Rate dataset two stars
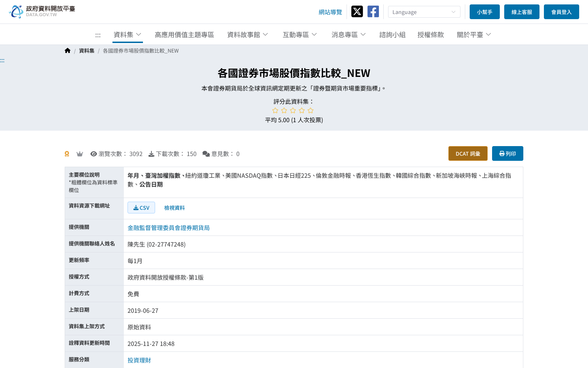Screen dimensions: 588x368 284,110
